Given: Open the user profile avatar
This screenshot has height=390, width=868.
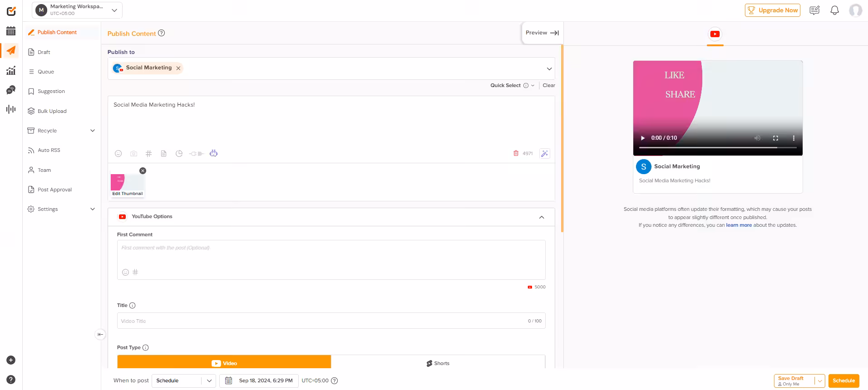Looking at the screenshot, I should pos(855,10).
